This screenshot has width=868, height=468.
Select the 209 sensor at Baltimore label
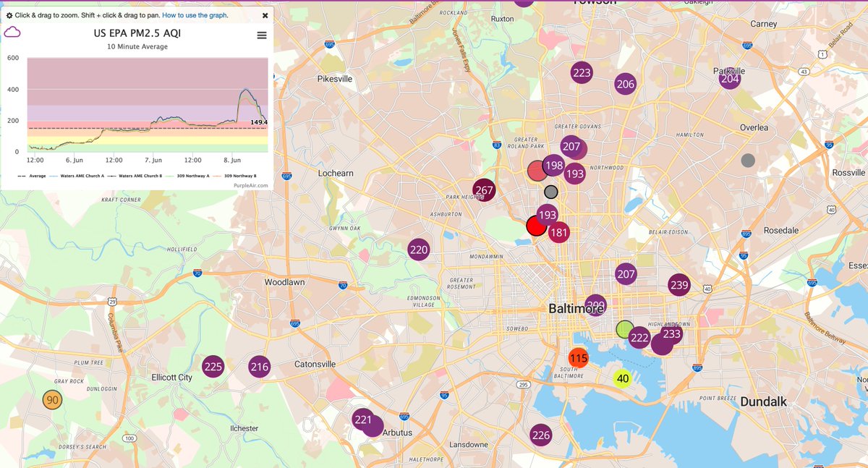(x=595, y=305)
